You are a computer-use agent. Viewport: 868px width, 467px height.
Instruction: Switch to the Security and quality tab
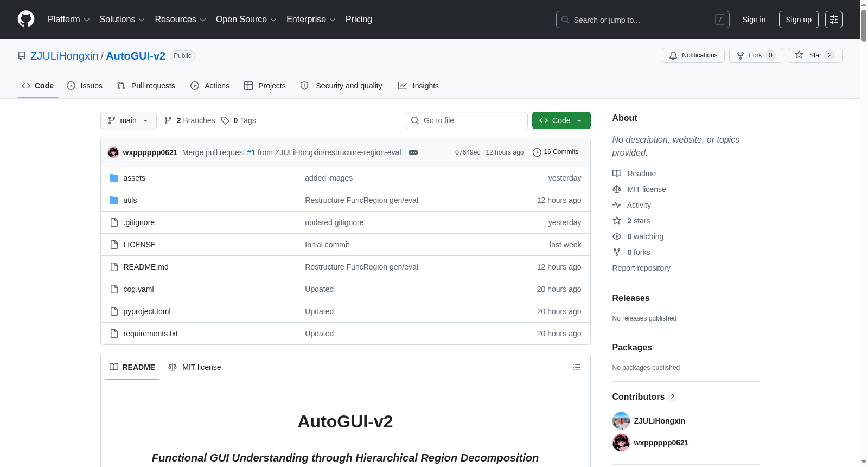click(x=341, y=86)
